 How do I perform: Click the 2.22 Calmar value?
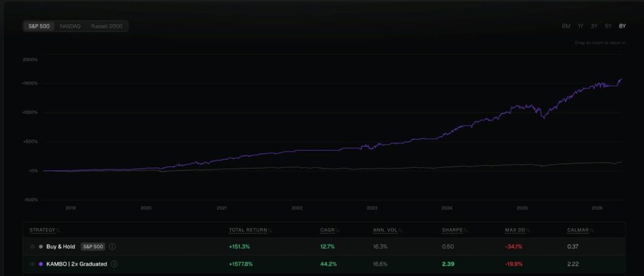573,264
